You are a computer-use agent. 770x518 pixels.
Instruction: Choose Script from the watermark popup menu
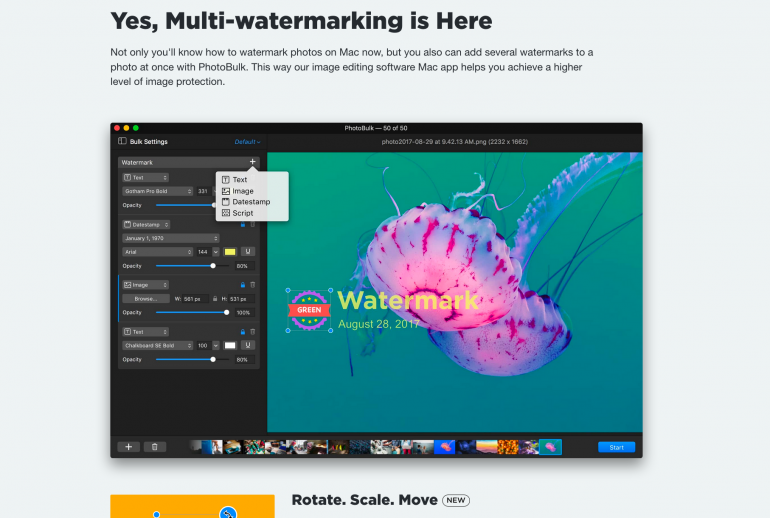[242, 213]
